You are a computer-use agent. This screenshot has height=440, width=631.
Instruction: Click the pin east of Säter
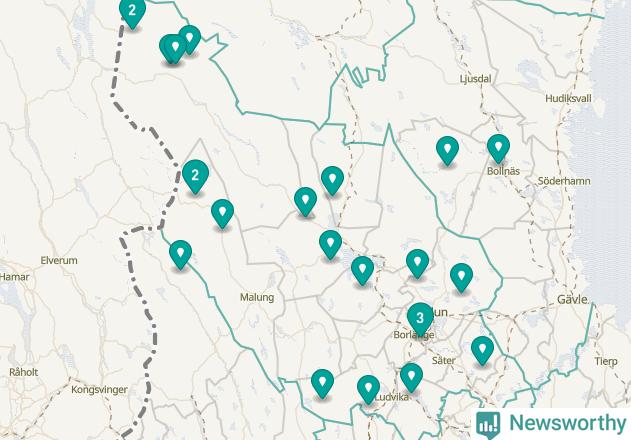click(x=482, y=350)
